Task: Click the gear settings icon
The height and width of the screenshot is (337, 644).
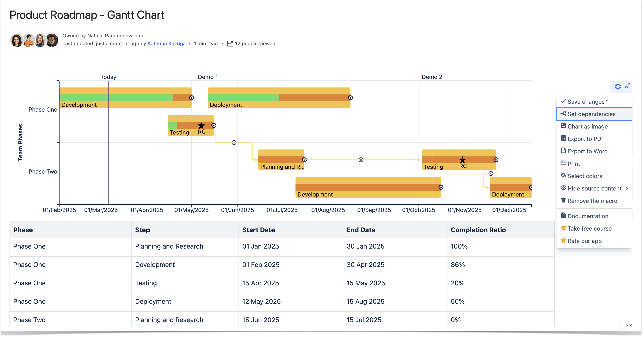Action: coord(618,87)
